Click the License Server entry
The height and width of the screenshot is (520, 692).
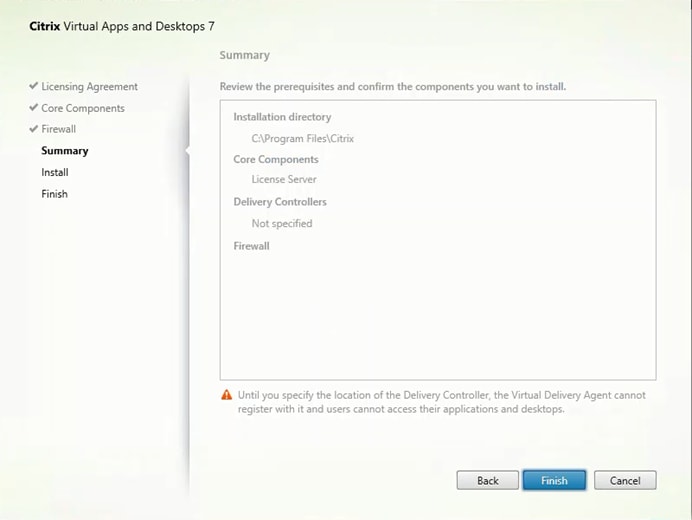click(x=284, y=179)
